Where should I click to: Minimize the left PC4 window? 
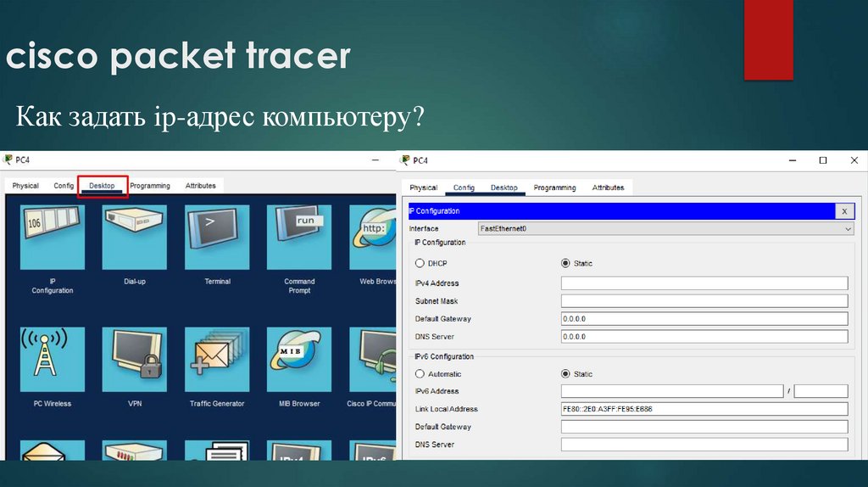point(376,160)
